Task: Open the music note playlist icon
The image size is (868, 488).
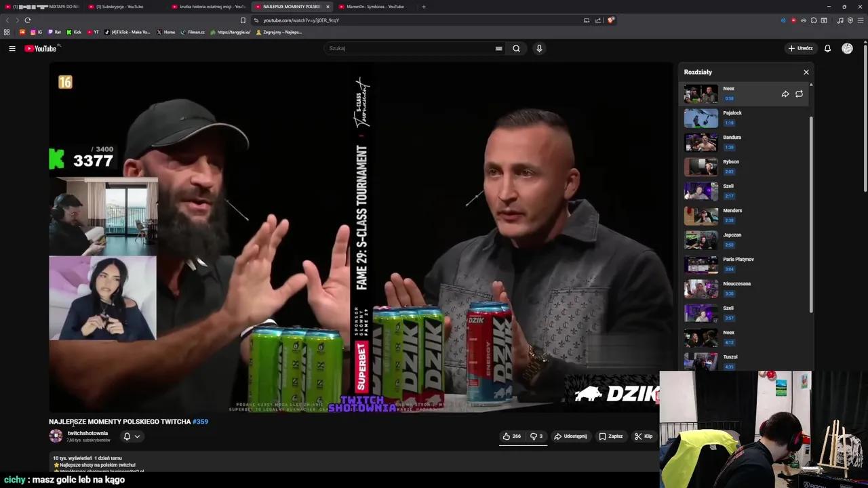Action: point(840,20)
